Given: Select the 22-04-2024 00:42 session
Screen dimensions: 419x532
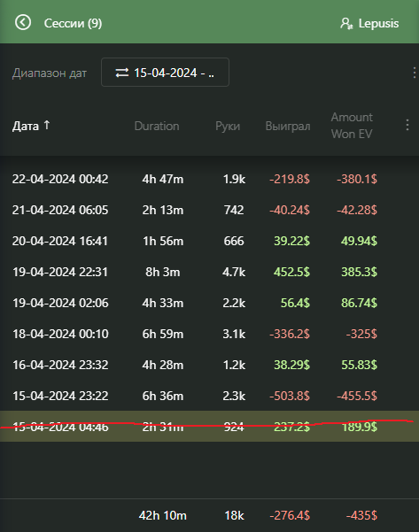Looking at the screenshot, I should click(209, 179).
